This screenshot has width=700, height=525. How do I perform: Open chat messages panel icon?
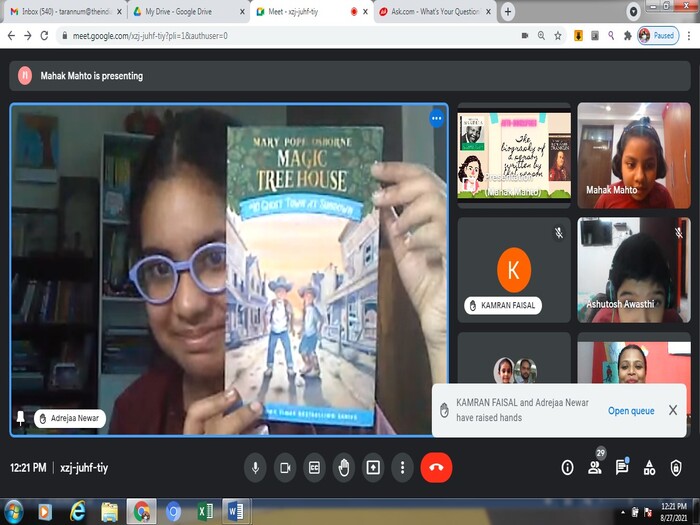coord(622,468)
